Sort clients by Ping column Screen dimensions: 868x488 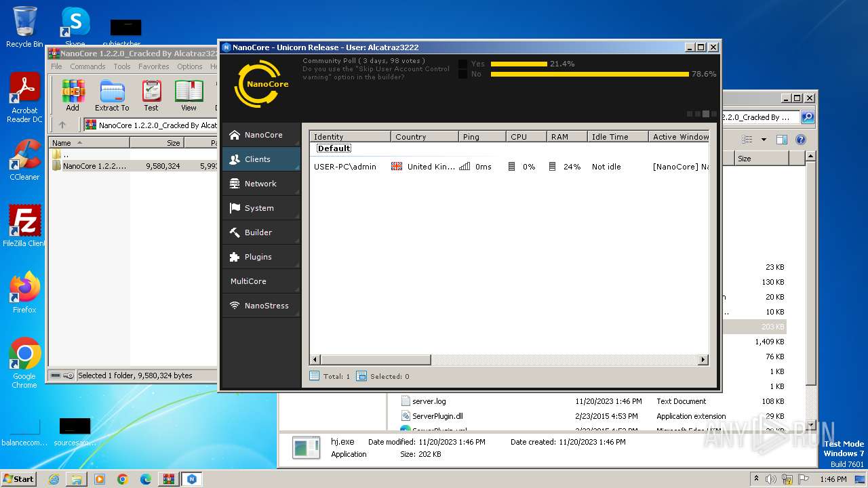click(482, 137)
